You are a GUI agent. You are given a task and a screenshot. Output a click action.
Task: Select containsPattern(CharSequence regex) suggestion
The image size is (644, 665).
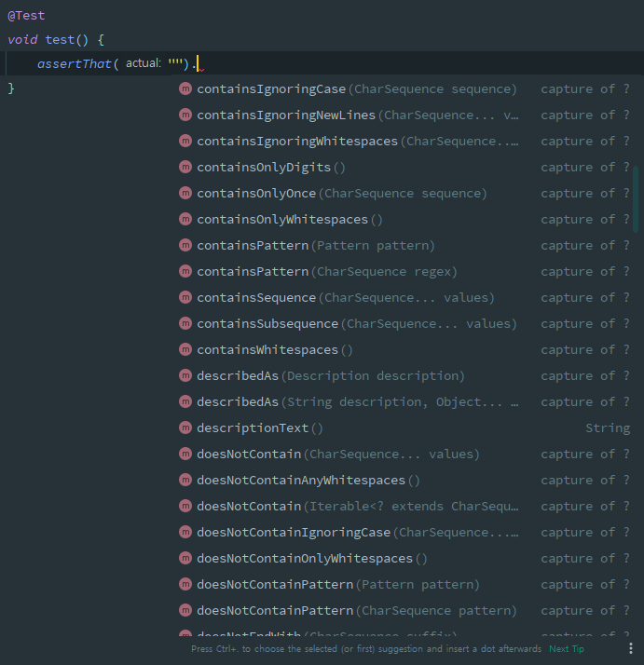[x=404, y=271]
